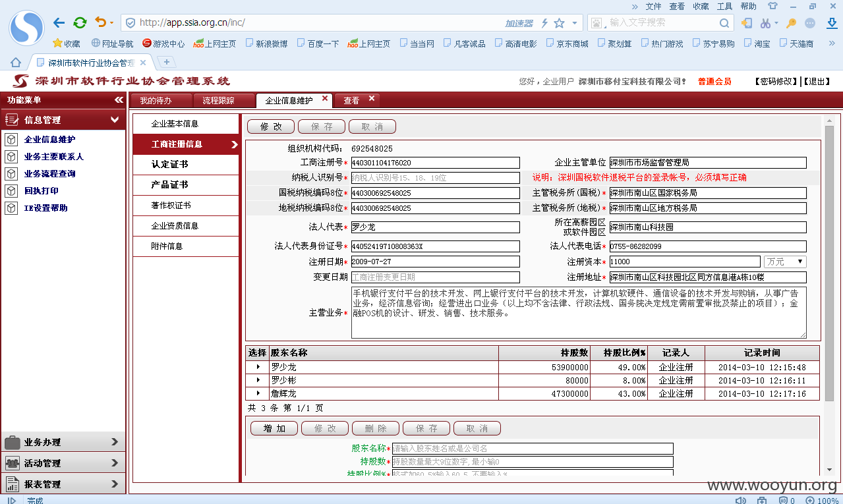This screenshot has width=843, height=504.
Task: Open a new browser tab
Action: (x=166, y=62)
